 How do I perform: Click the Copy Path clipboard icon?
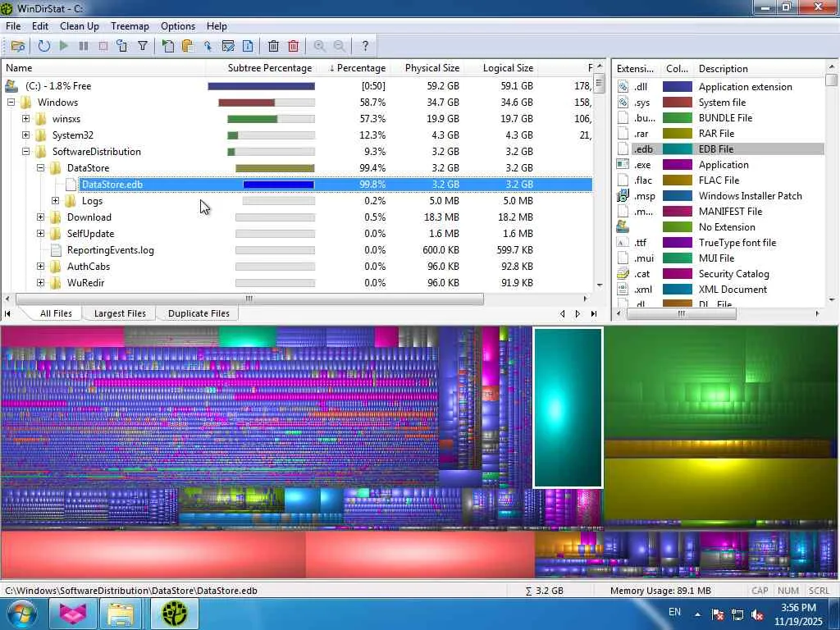coord(188,46)
